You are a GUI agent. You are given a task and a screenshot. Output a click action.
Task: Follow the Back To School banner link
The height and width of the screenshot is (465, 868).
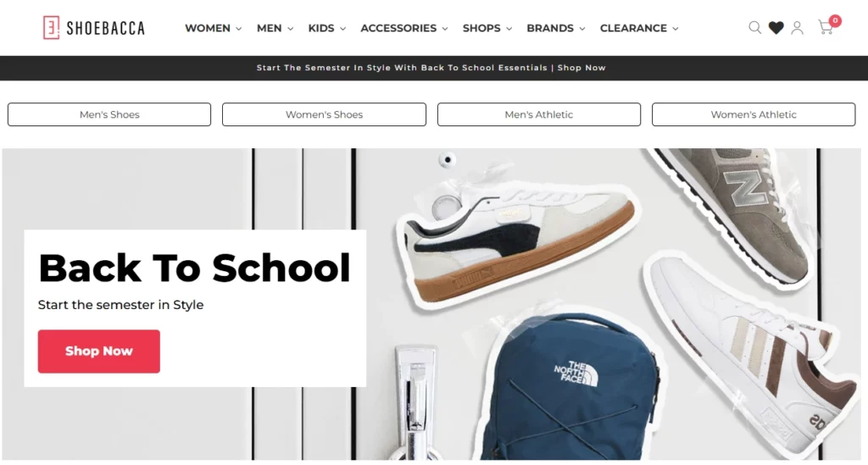coord(431,68)
